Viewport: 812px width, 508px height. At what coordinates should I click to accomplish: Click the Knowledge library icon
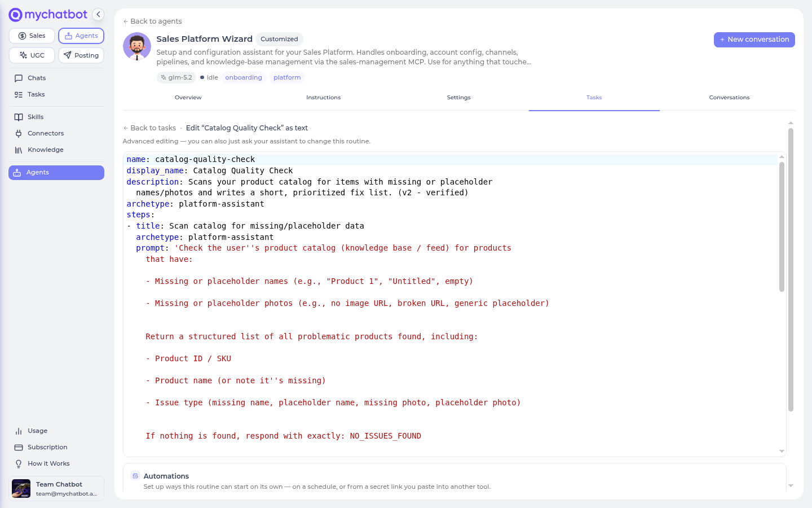tap(19, 150)
